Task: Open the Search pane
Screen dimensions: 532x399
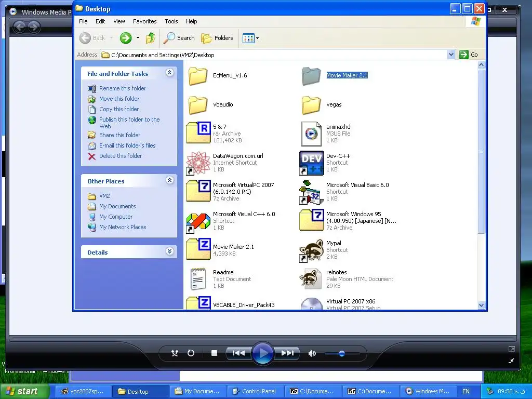Action: [x=179, y=38]
